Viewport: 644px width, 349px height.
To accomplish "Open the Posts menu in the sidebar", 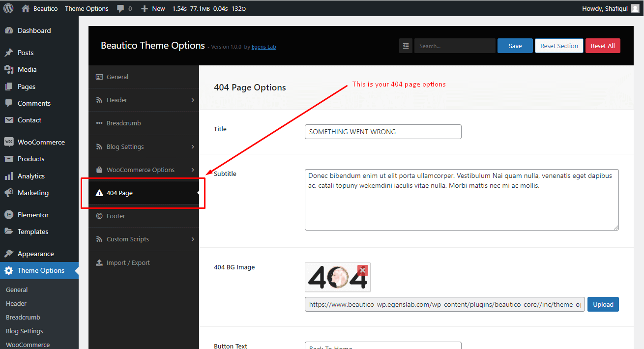I will (x=39, y=53).
